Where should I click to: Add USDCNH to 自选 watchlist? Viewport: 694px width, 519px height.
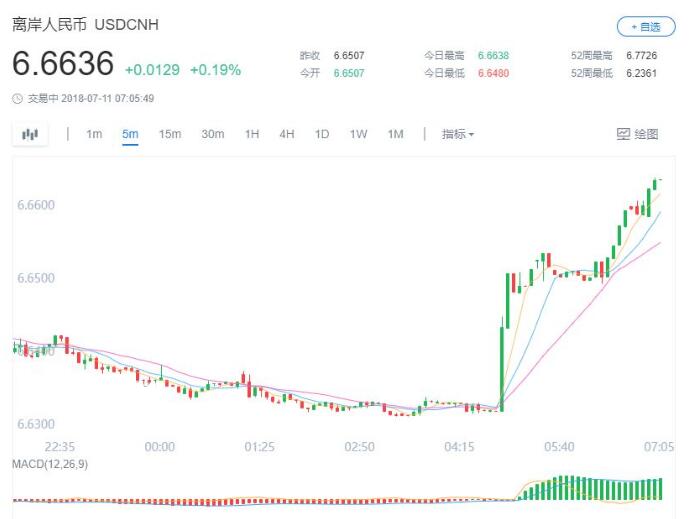[x=645, y=27]
